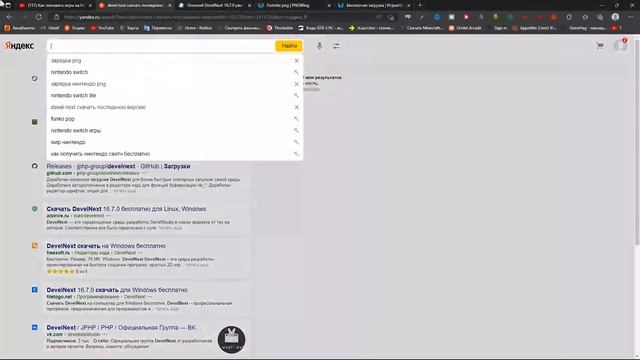Reload the page with refresh button
The width and height of the screenshot is (640, 360).
[39, 17]
